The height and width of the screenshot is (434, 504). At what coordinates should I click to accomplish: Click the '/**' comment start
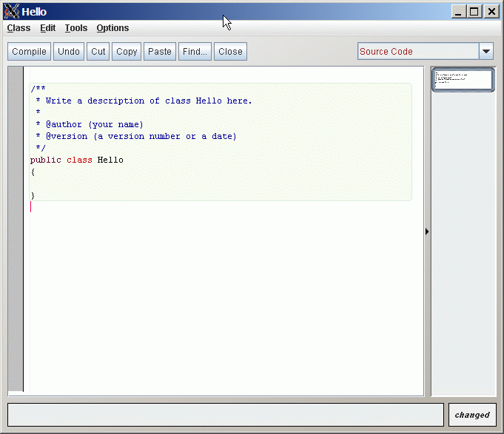point(38,89)
